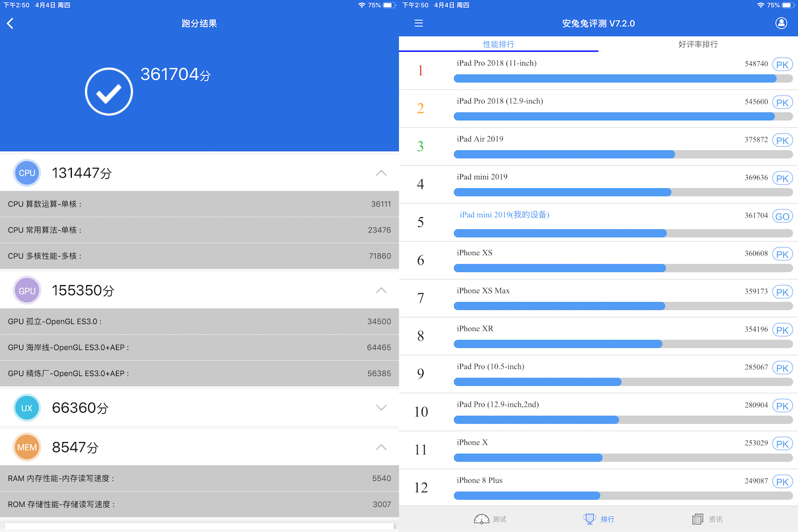
Task: Open the iPad mini 2019(我的设备) link
Action: click(x=503, y=214)
